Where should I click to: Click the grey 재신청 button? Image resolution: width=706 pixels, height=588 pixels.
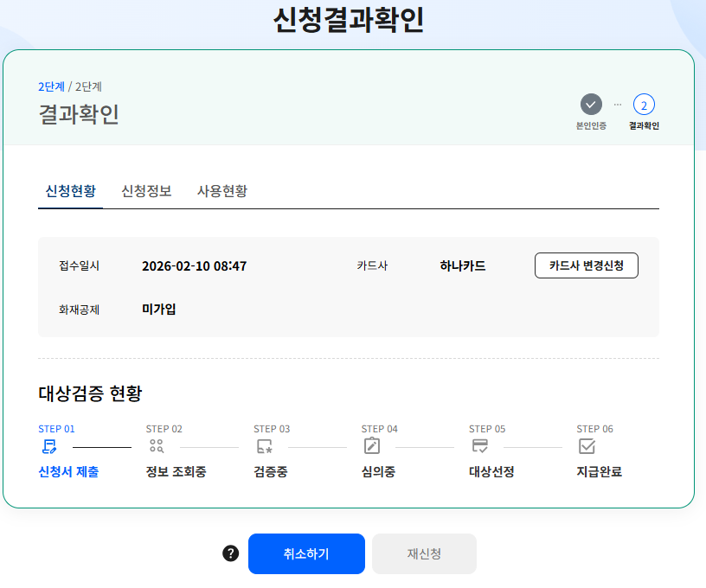424,553
